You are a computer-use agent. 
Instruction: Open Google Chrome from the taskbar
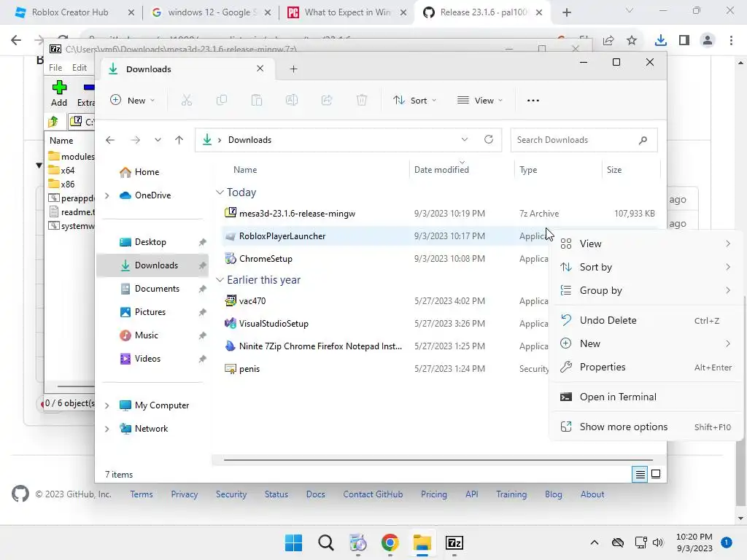pyautogui.click(x=390, y=542)
